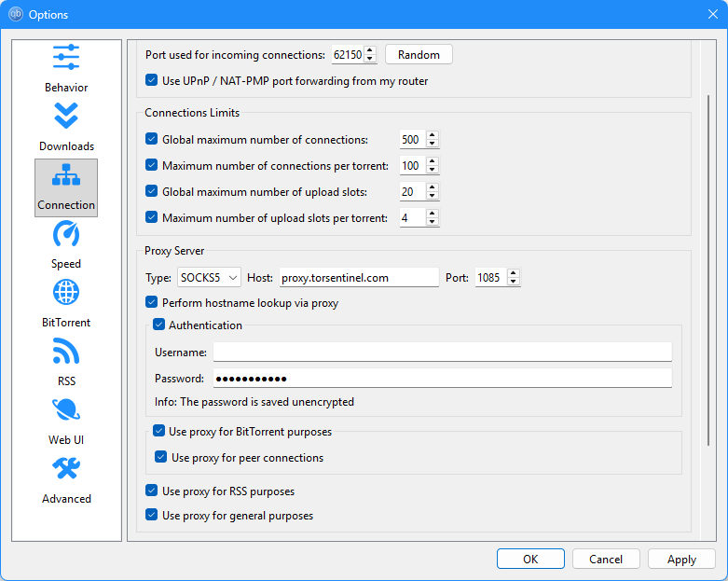
Task: Click the Random port button
Action: pos(419,55)
